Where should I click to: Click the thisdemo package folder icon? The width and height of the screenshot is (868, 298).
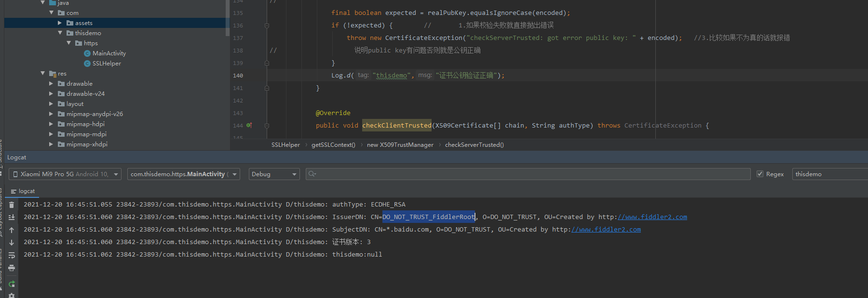pos(70,33)
